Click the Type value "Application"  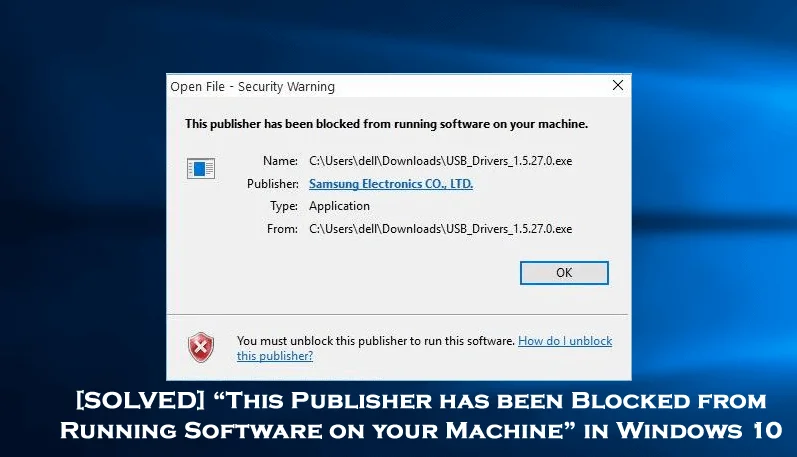[x=339, y=206]
